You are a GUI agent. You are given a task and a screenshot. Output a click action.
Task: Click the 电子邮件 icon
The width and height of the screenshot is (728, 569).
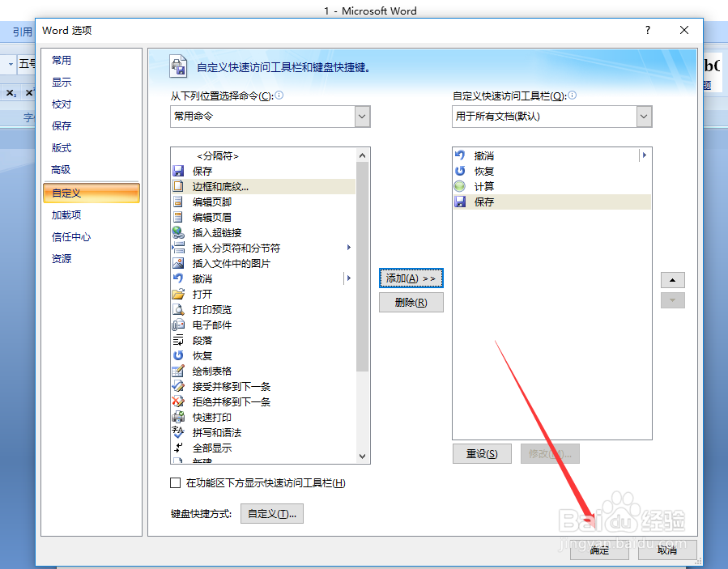tap(178, 325)
